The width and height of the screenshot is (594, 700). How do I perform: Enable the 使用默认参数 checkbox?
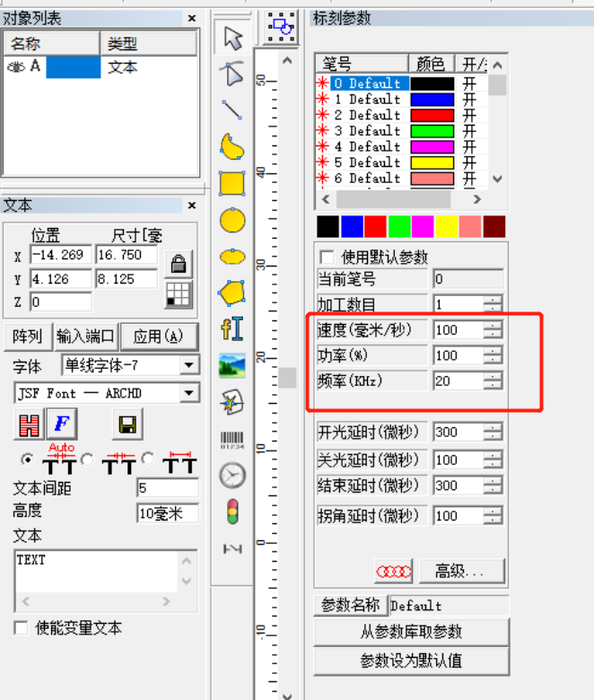coord(327,258)
